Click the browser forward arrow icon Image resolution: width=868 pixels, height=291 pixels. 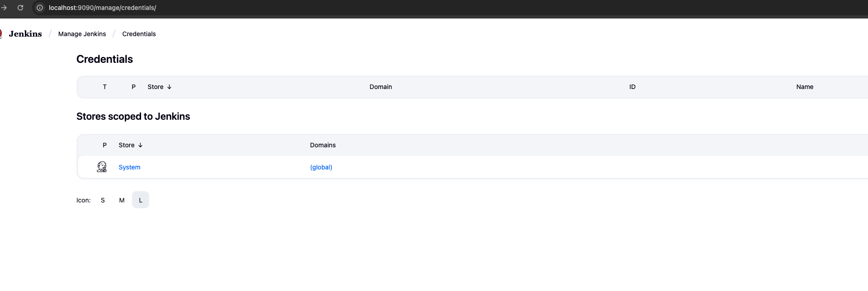(4, 8)
